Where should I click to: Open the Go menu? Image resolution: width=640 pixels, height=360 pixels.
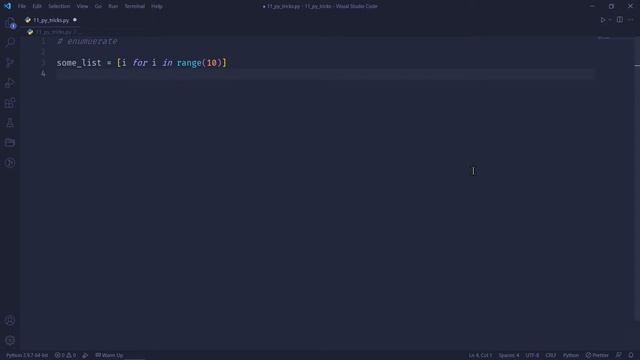click(98, 6)
